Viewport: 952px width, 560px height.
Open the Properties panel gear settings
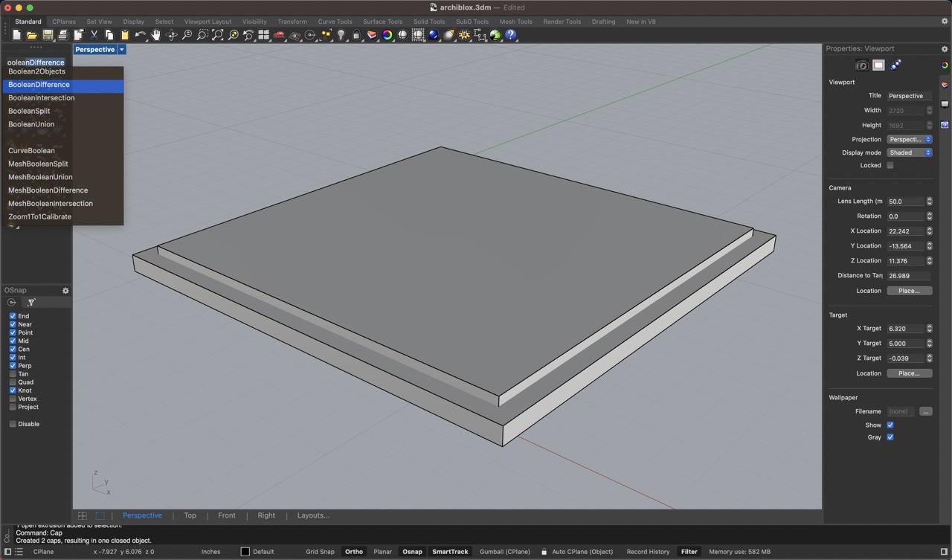[945, 49]
